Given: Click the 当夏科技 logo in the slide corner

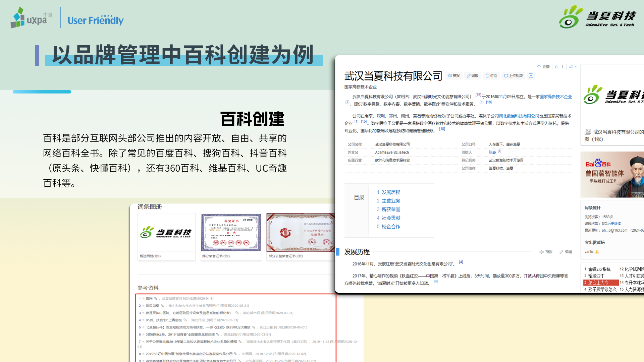Looking at the screenshot, I should pyautogui.click(x=597, y=17).
